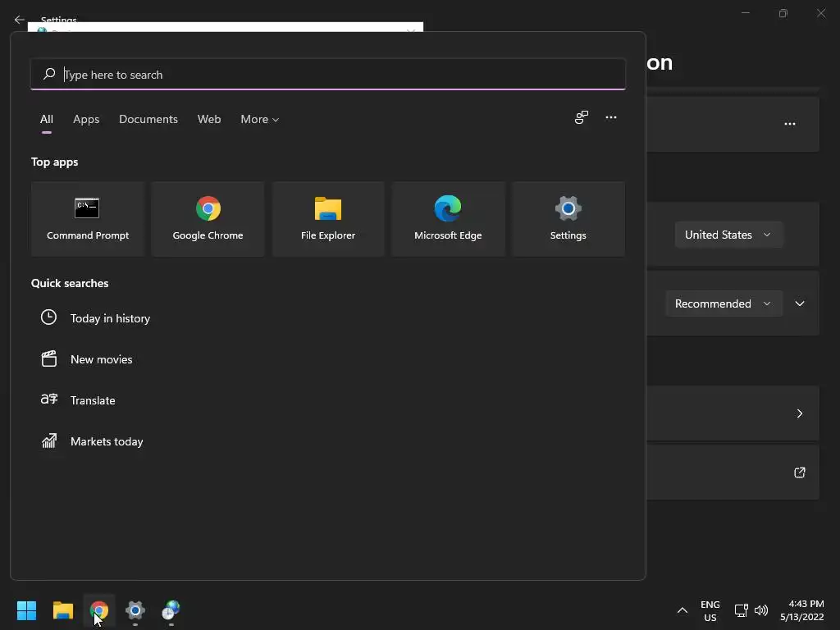Open Settings tile in Top apps
840x630 pixels.
tap(568, 218)
